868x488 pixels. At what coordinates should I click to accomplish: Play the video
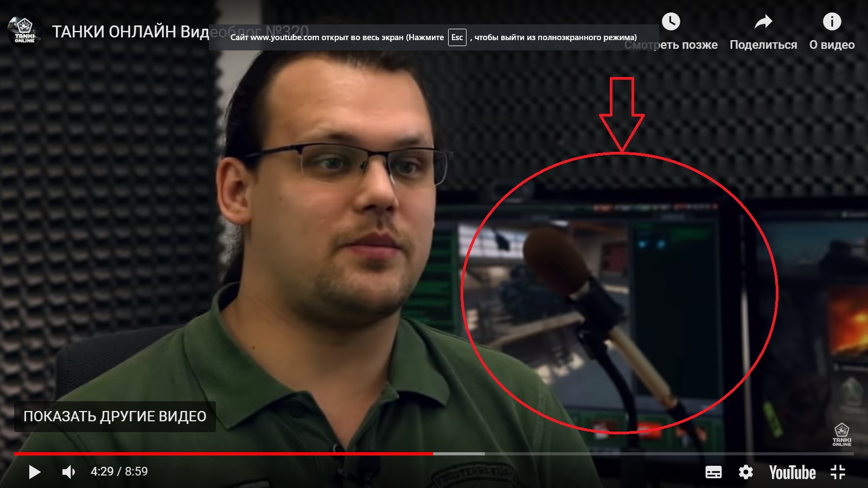[34, 472]
